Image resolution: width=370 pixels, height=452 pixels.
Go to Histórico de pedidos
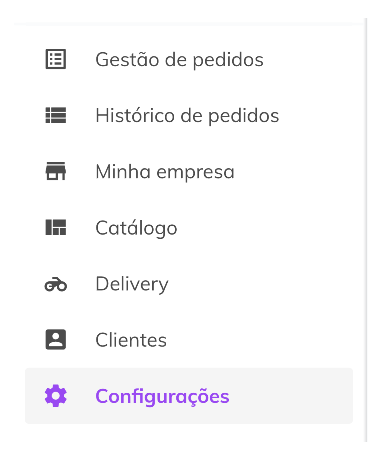click(x=189, y=115)
